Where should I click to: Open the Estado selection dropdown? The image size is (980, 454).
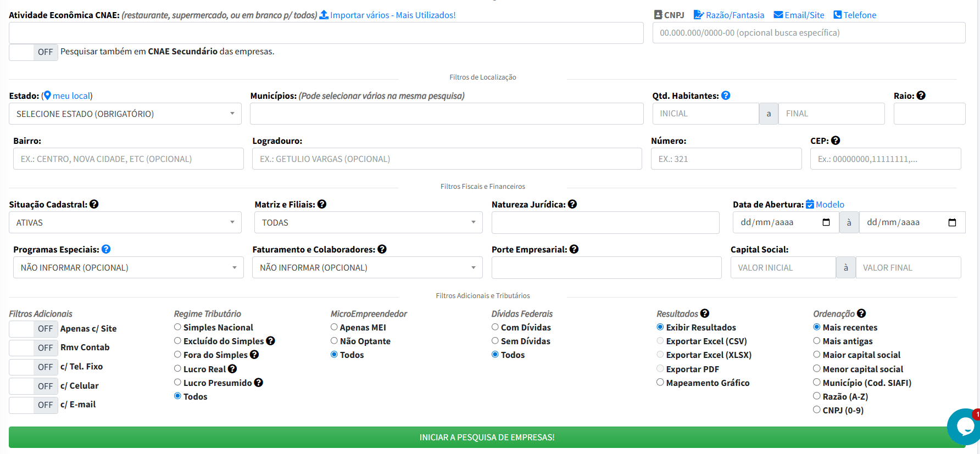(x=125, y=114)
